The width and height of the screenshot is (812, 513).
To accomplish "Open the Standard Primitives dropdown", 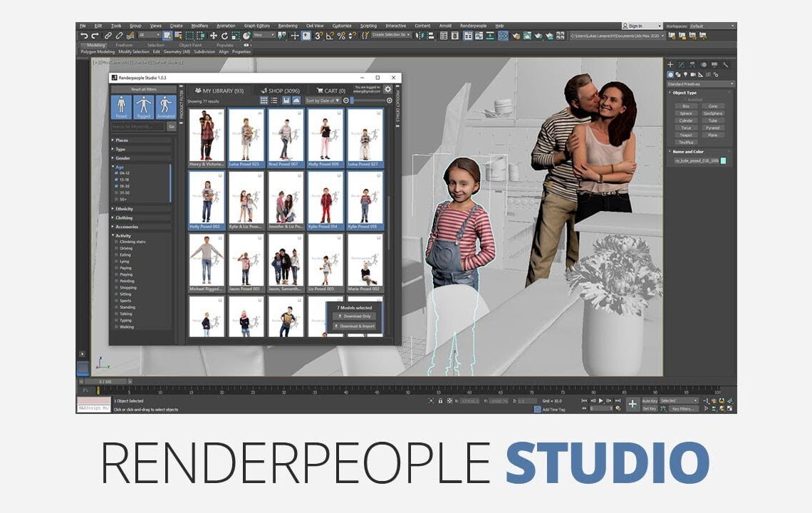I will coord(699,83).
